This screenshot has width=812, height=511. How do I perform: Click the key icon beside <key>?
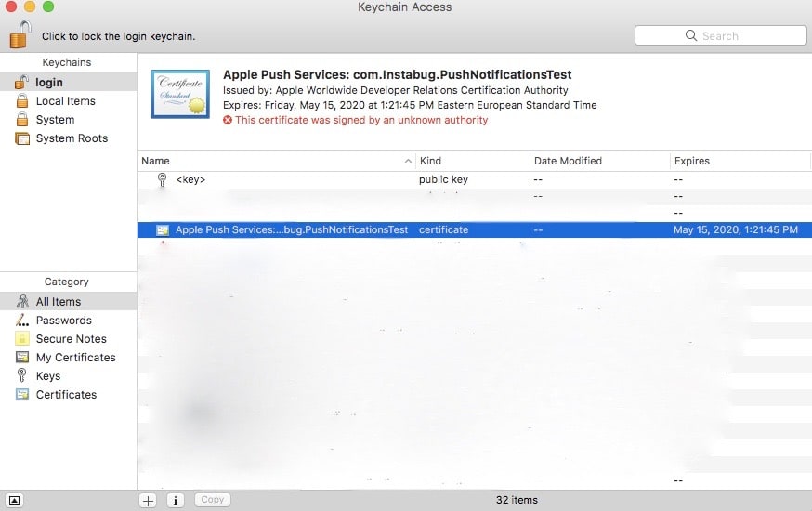pos(162,179)
